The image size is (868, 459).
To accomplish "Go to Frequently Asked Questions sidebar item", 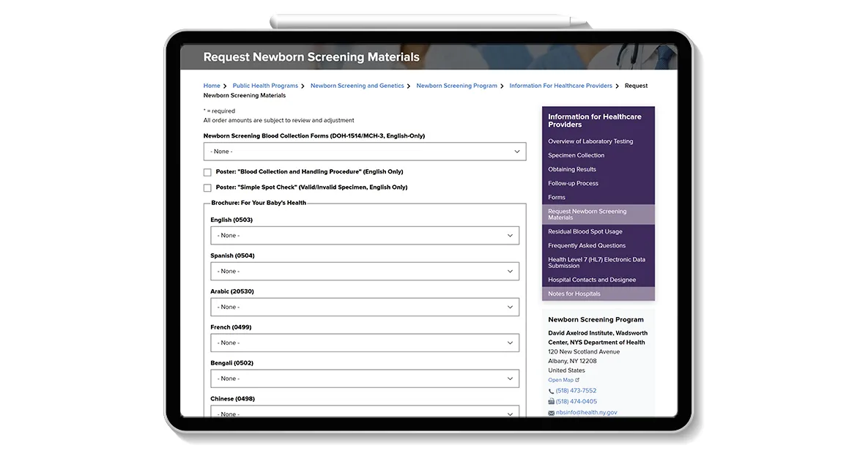I will (587, 246).
